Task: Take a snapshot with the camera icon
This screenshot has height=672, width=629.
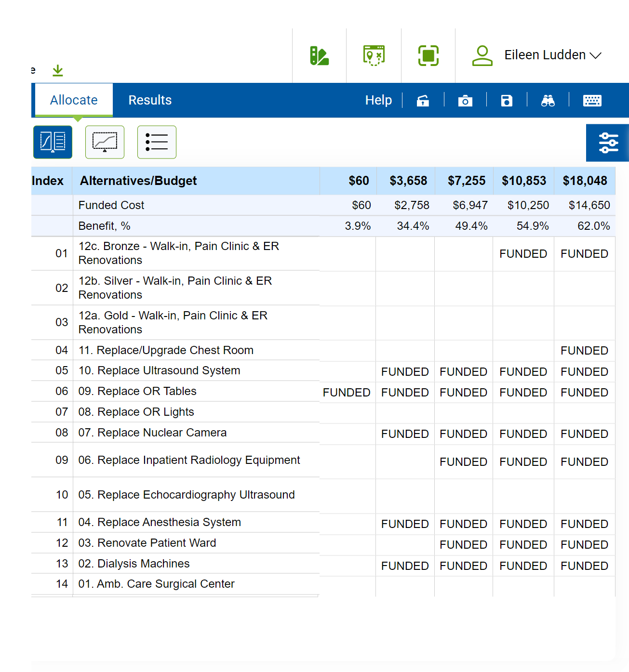Action: tap(465, 100)
